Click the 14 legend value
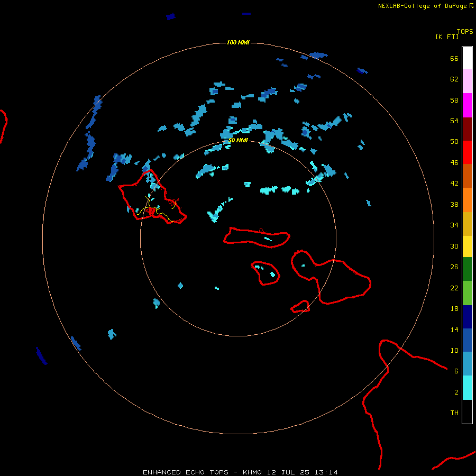 pyautogui.click(x=454, y=329)
